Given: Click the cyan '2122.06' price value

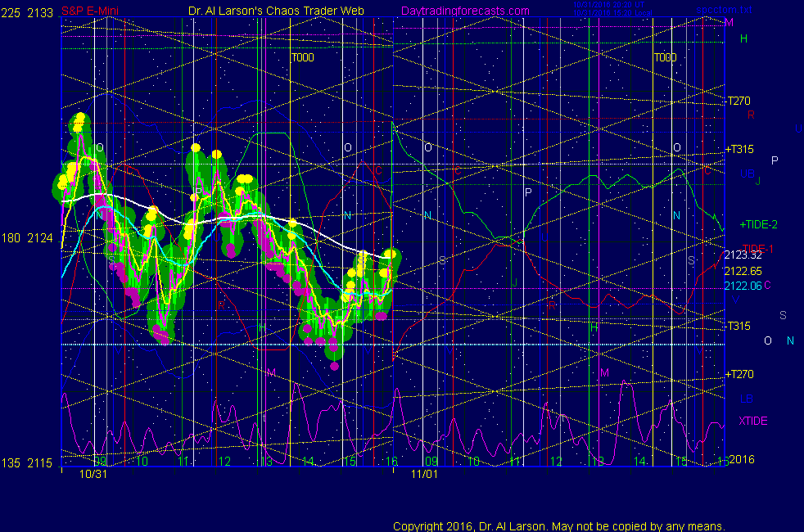Looking at the screenshot, I should 743,286.
